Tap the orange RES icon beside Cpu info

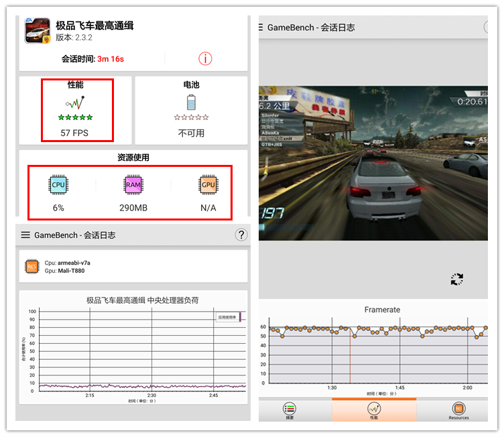[31, 266]
